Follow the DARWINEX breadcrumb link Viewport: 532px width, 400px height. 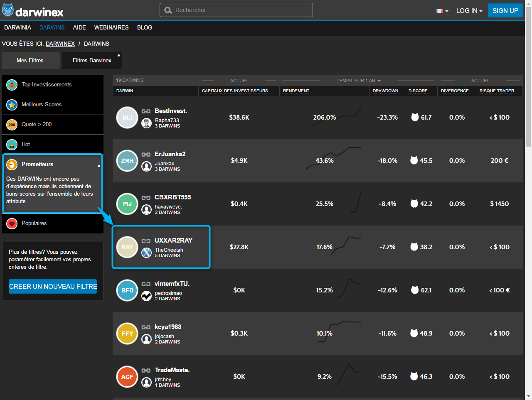click(60, 44)
